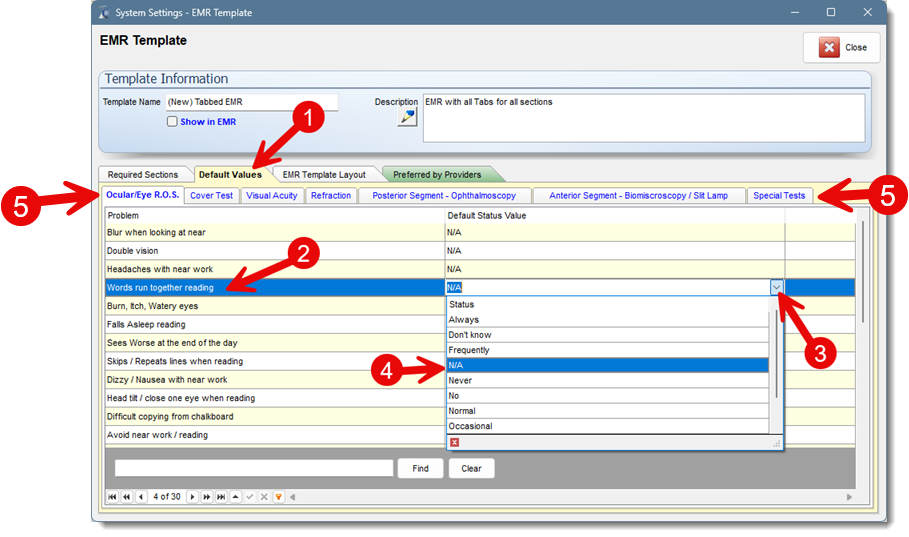This screenshot has height=537, width=909.
Task: Switch to the Special Tests tab
Action: click(779, 196)
